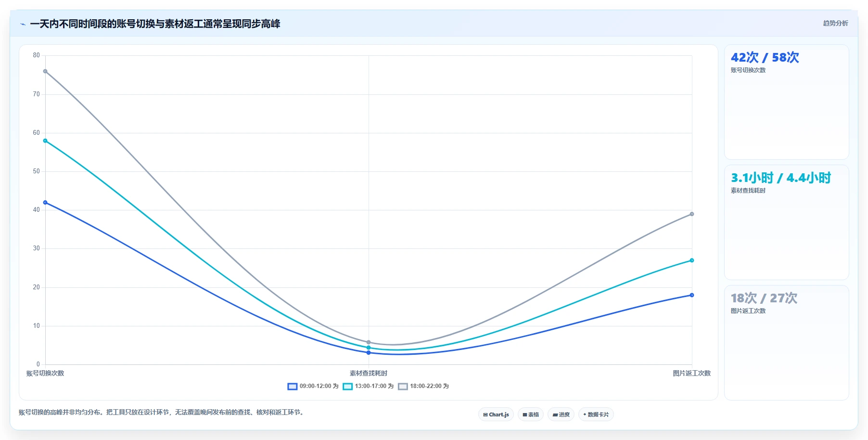This screenshot has width=868, height=440.
Task: Click the 18:00-22:00 为 legend label
Action: click(429, 386)
